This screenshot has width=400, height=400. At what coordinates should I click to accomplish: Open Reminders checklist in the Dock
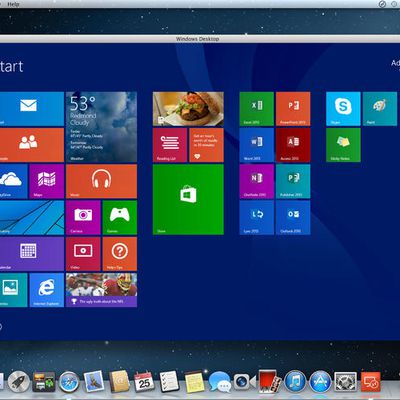pos(169,382)
